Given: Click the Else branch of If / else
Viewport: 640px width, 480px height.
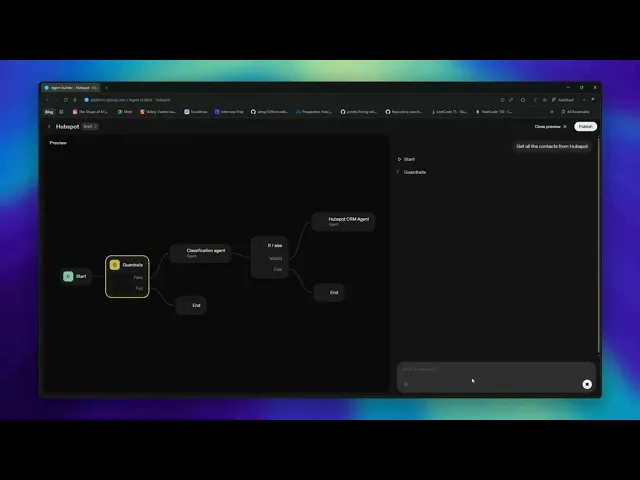Looking at the screenshot, I should 278,269.
